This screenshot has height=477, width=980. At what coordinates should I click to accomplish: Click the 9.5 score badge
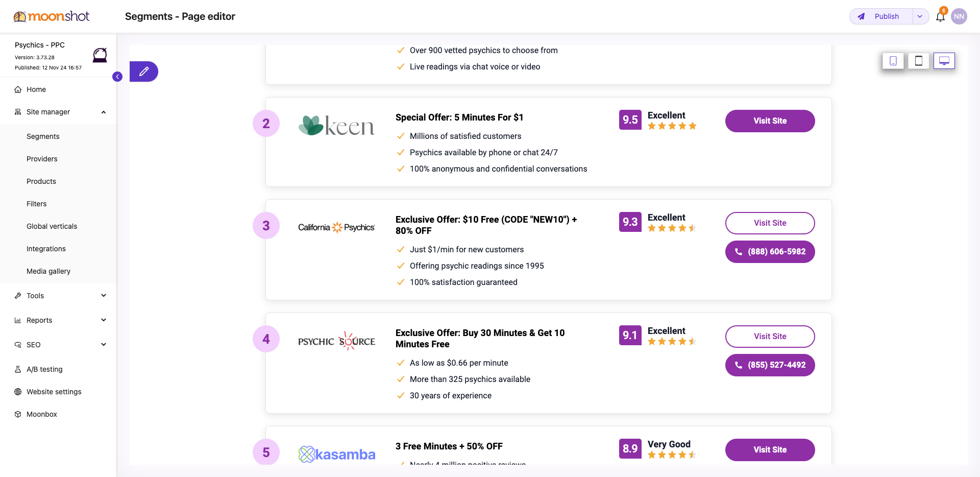coord(630,120)
